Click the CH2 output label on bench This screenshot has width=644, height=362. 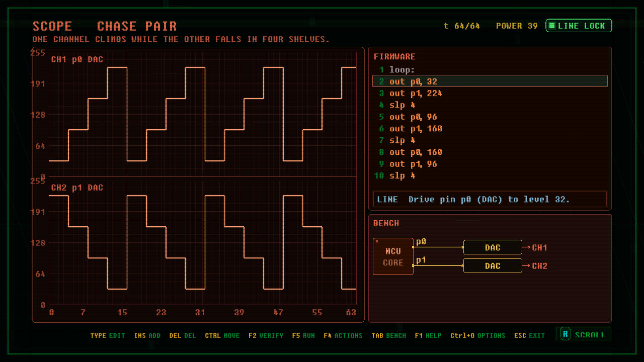539,266
